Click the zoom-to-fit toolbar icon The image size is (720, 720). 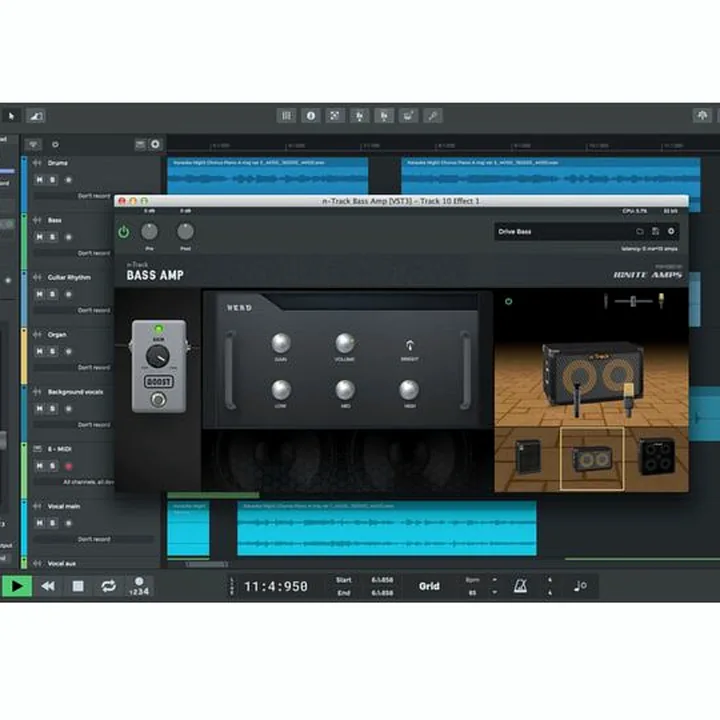[x=335, y=116]
